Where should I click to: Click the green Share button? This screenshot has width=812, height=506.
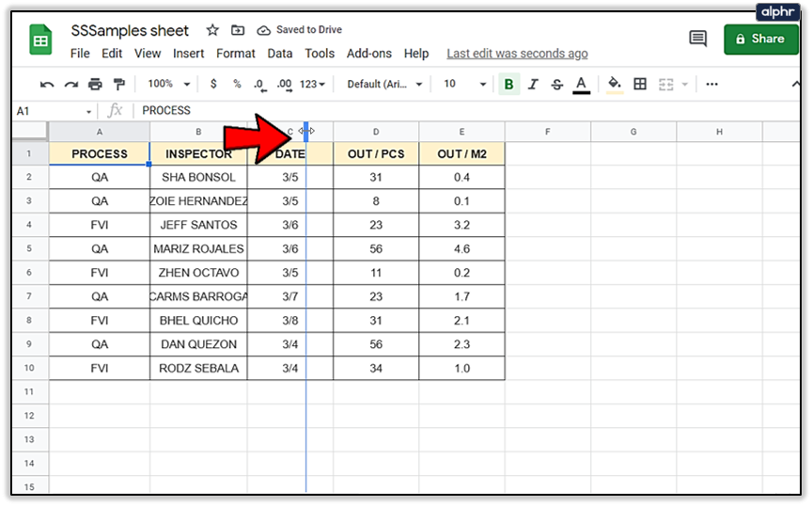coord(760,40)
